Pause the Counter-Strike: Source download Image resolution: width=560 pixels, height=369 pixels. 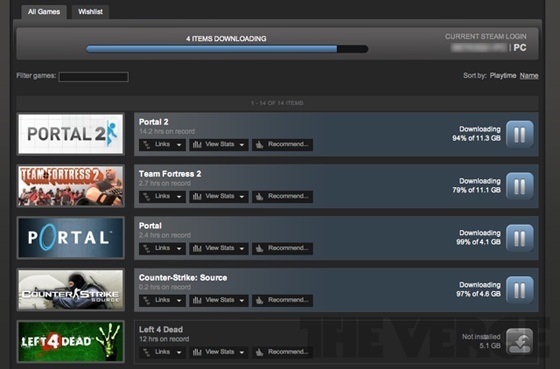click(x=520, y=290)
